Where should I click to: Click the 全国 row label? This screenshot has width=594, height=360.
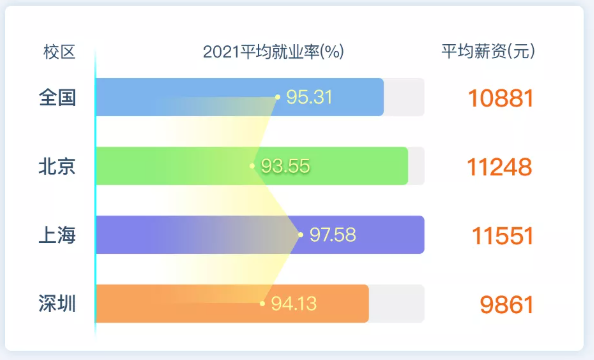point(57,97)
